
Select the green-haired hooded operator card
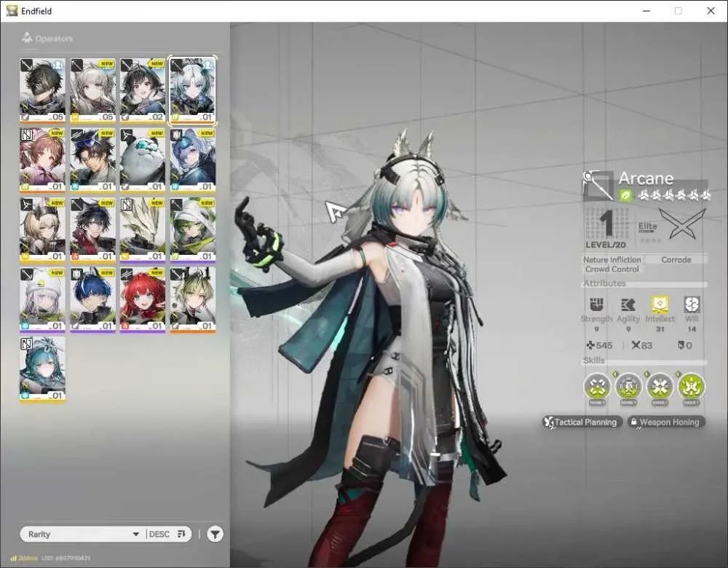click(x=193, y=230)
